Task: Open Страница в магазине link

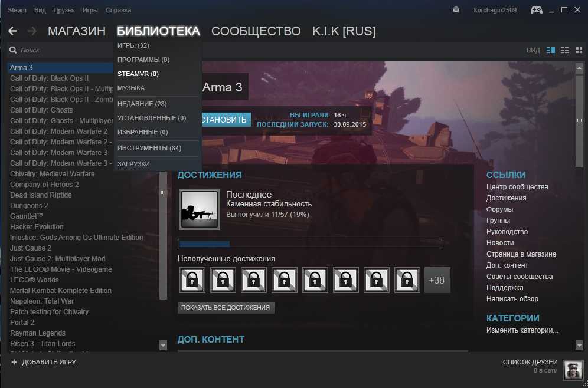Action: tap(521, 254)
